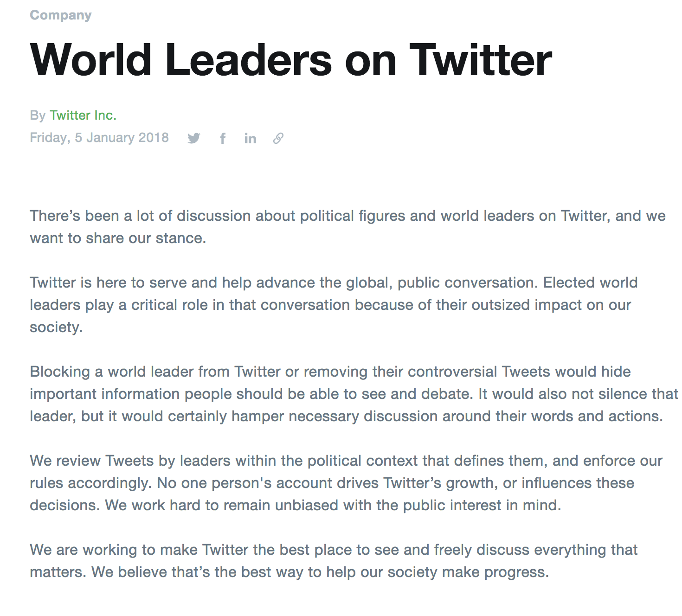Viewport: 682px width, 616px height.
Task: Open the Twitter Inc. author page
Action: (83, 115)
